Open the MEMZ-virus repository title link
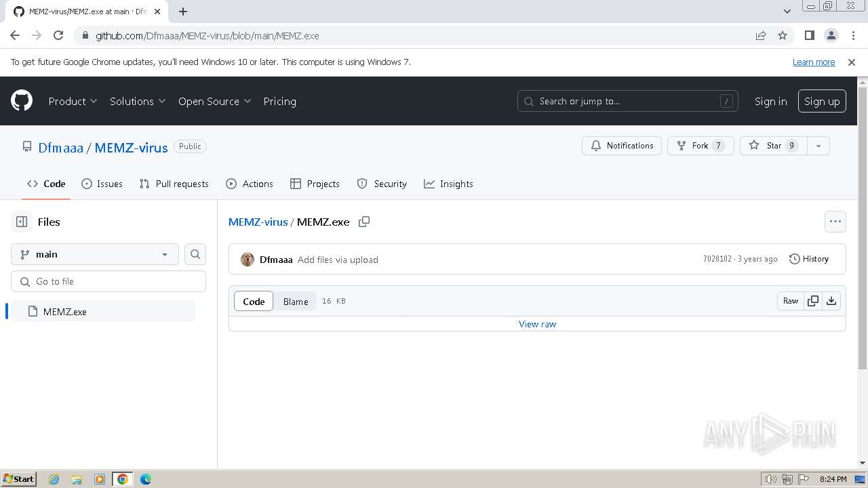Viewport: 868px width, 488px height. tap(131, 147)
